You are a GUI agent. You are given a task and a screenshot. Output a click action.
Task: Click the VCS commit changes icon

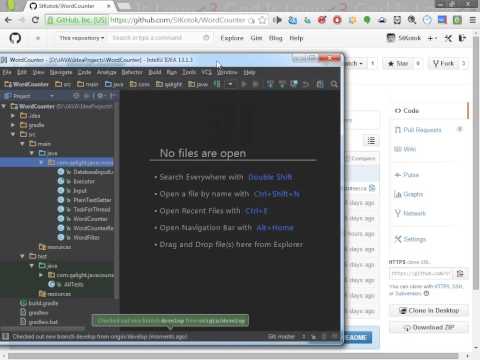click(282, 84)
